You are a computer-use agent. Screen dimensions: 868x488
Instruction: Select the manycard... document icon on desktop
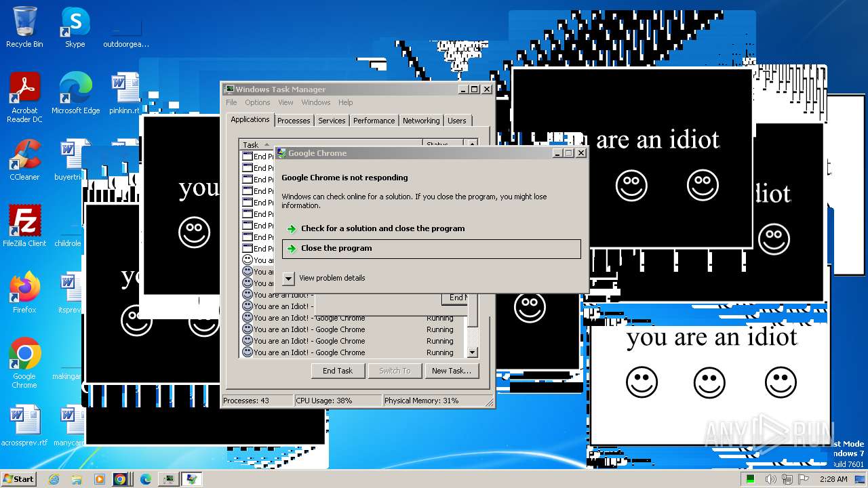tap(68, 426)
